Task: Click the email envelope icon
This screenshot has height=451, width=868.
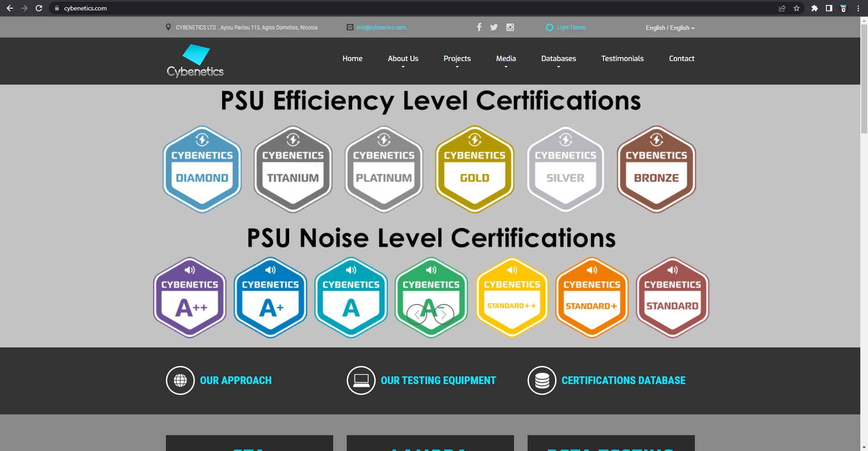Action: point(350,27)
